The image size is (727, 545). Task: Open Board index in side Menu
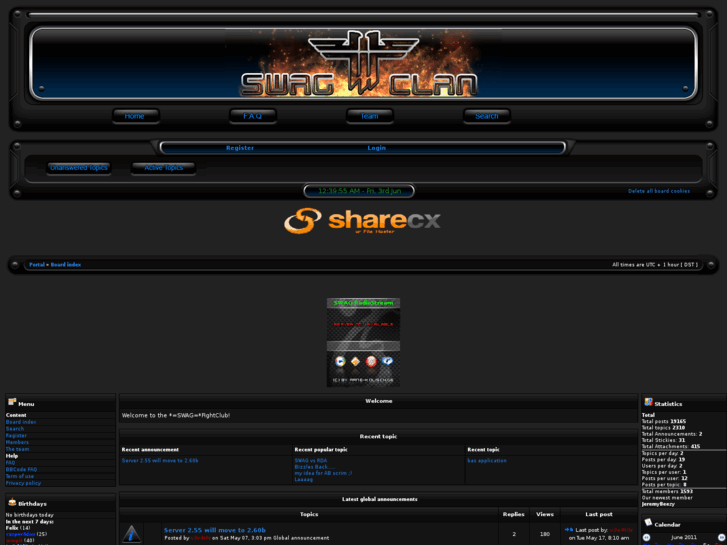[21, 422]
